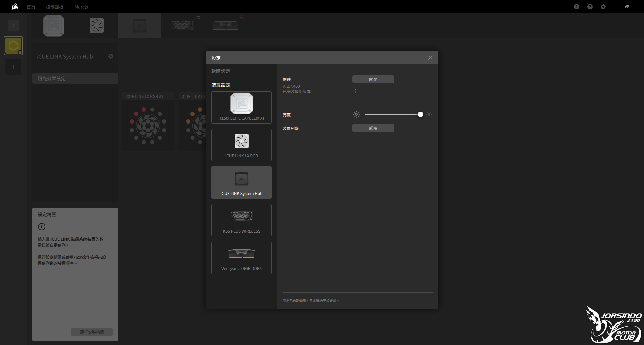Select the yellow hexagon profile icon
The height and width of the screenshot is (345, 644).
pos(13,46)
